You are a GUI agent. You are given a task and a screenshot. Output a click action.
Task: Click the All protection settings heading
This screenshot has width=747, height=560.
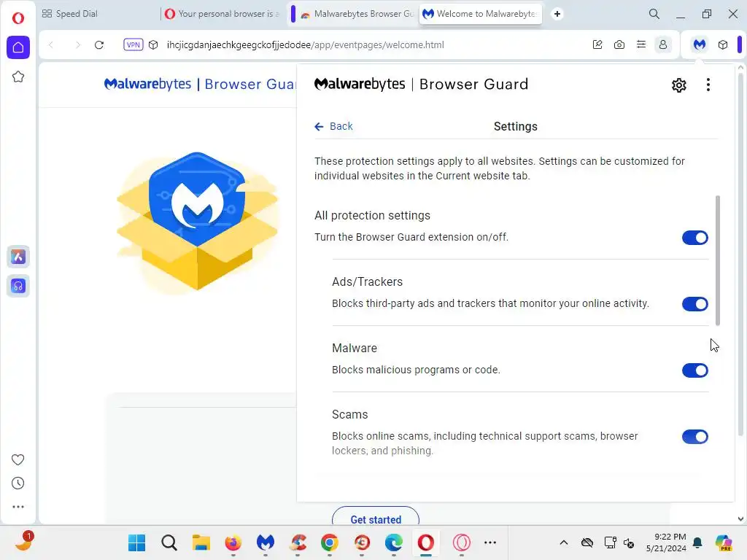pos(372,216)
